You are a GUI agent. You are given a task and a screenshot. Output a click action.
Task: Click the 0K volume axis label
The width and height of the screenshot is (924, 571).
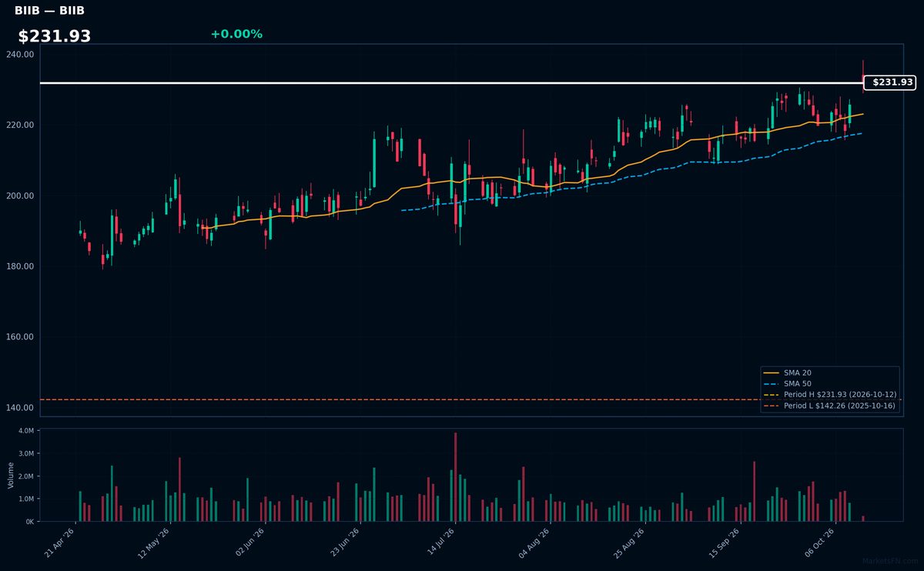pyautogui.click(x=30, y=522)
